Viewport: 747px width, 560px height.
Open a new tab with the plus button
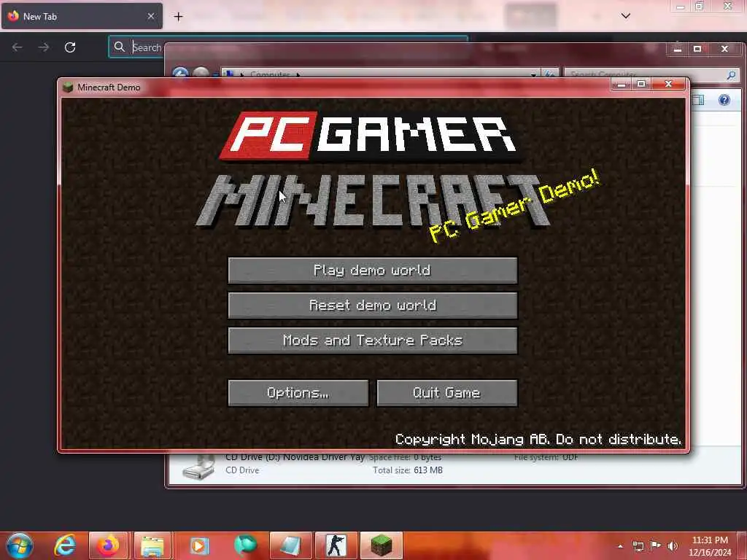point(178,17)
